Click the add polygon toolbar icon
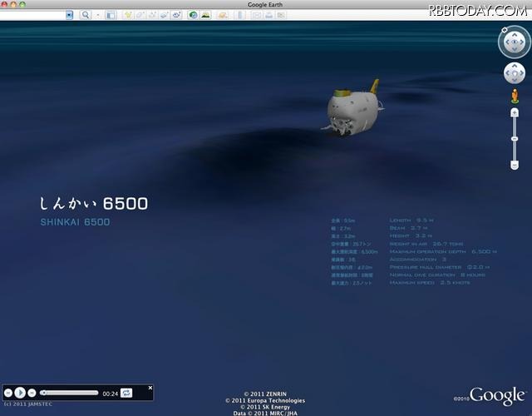 click(x=140, y=15)
